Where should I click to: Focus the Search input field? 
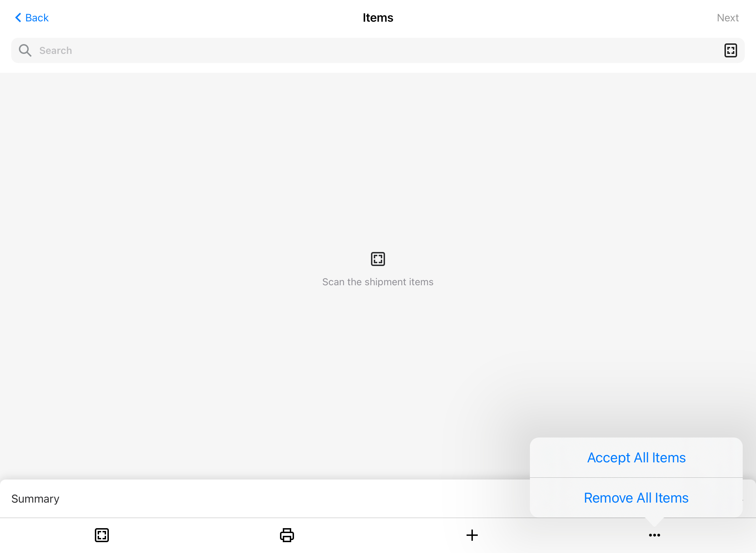pos(378,50)
